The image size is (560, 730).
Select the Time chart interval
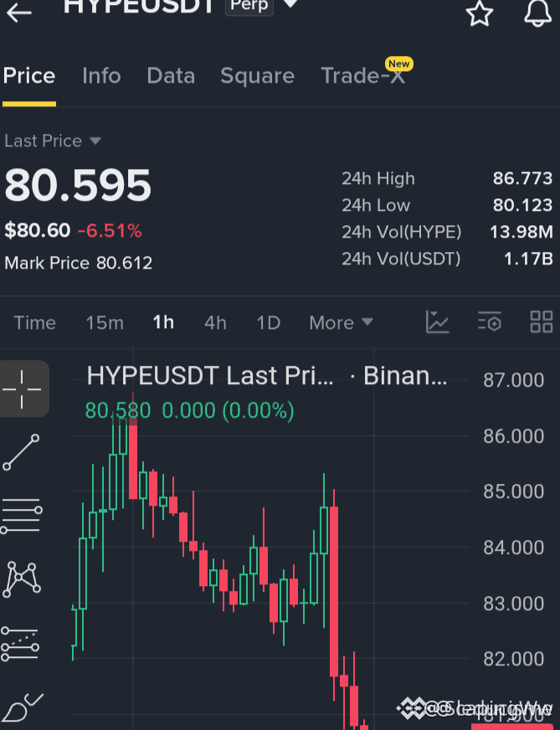(35, 322)
